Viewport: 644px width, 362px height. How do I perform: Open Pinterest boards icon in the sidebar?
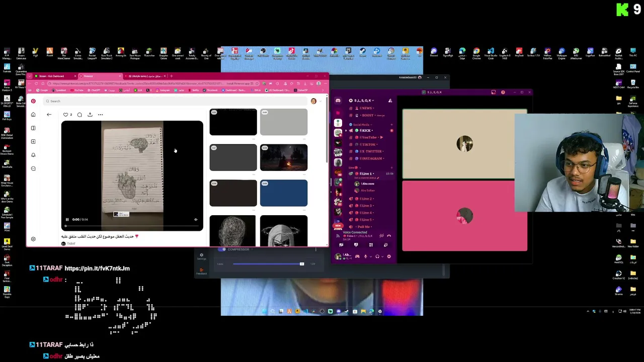pyautogui.click(x=33, y=128)
